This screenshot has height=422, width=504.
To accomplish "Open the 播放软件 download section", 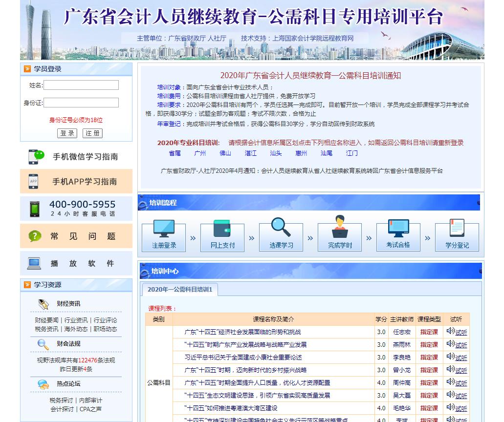I will click(76, 264).
